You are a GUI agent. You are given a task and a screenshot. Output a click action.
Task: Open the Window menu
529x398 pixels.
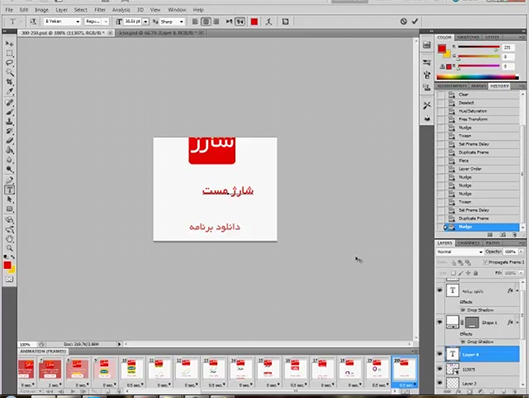177,10
